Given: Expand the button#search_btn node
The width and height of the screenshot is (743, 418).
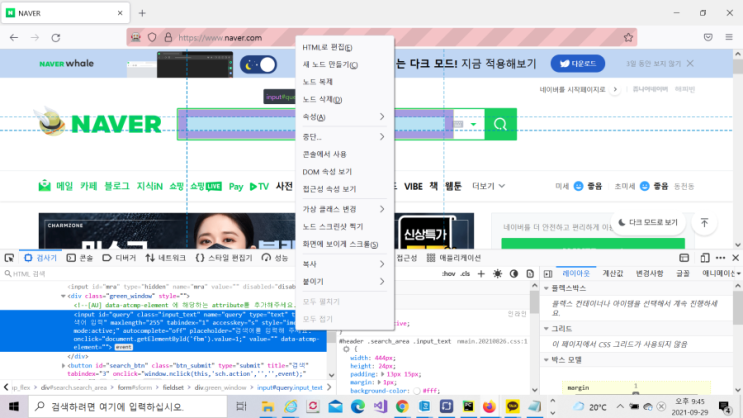Looking at the screenshot, I should coord(63,365).
